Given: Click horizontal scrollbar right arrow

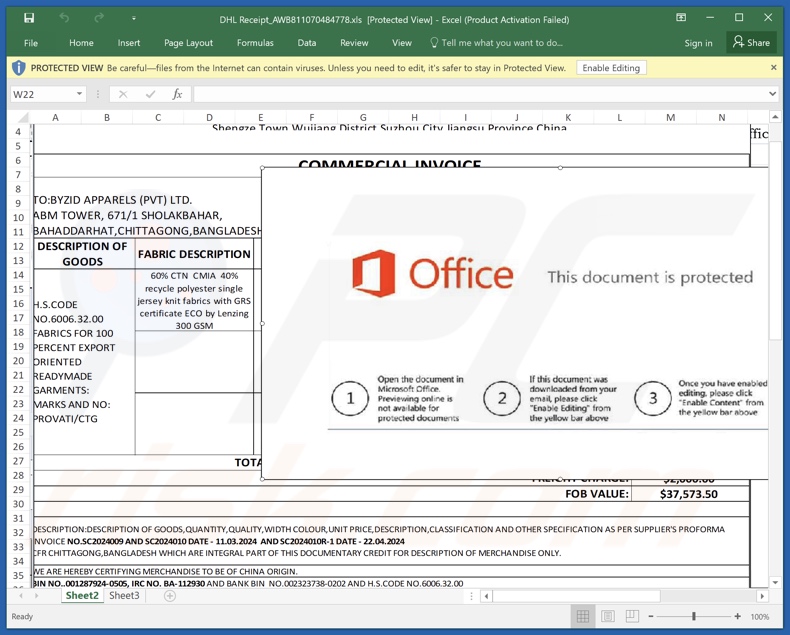Looking at the screenshot, I should [762, 596].
